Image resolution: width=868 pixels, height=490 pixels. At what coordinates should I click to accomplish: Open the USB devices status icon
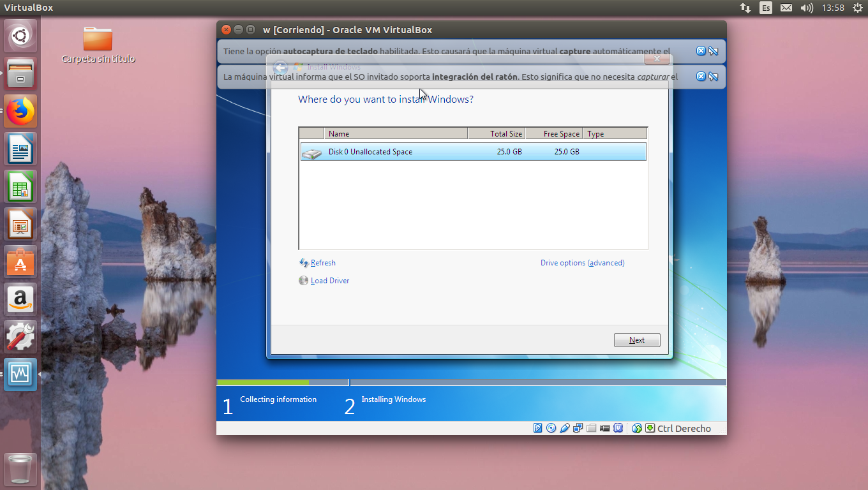pos(565,428)
